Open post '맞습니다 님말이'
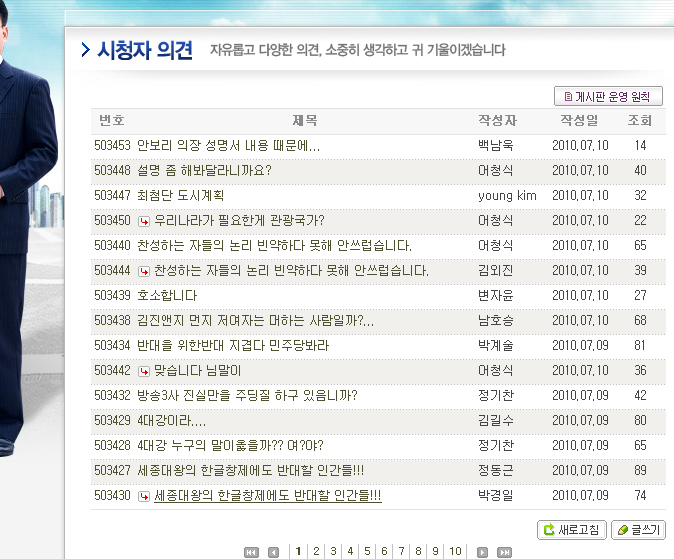This screenshot has width=674, height=559. tap(198, 370)
